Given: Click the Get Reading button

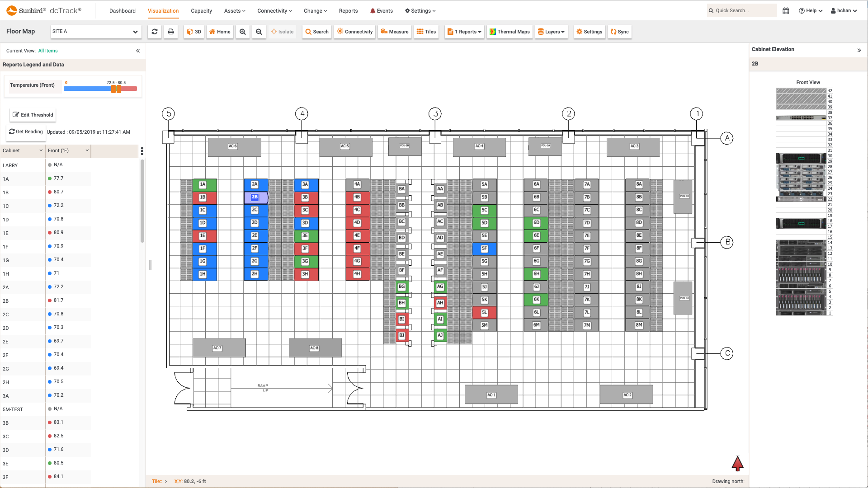Looking at the screenshot, I should click(x=26, y=132).
